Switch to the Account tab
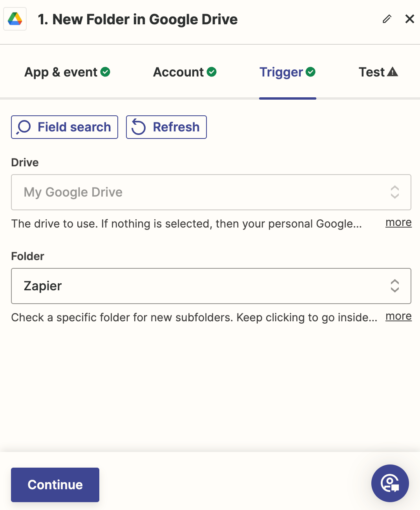This screenshot has height=510, width=420. 185,72
